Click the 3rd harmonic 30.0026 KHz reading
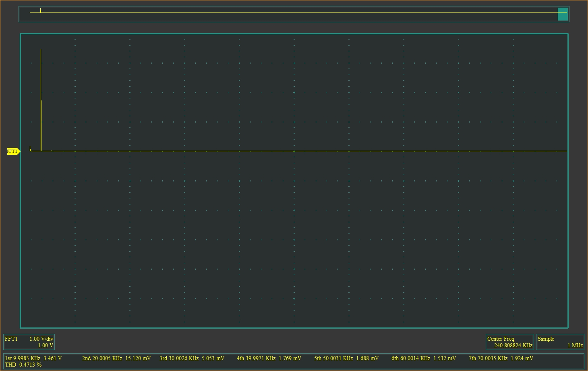This screenshot has width=588, height=371. click(192, 358)
